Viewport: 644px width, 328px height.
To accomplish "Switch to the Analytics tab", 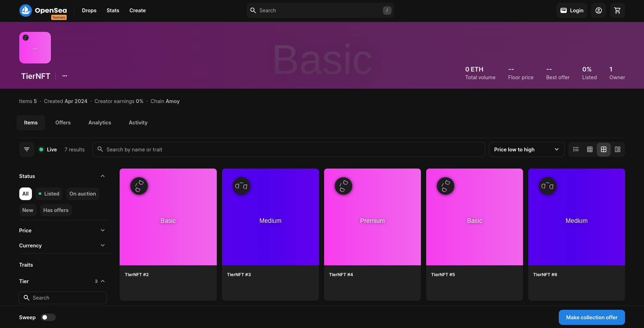I will (100, 123).
